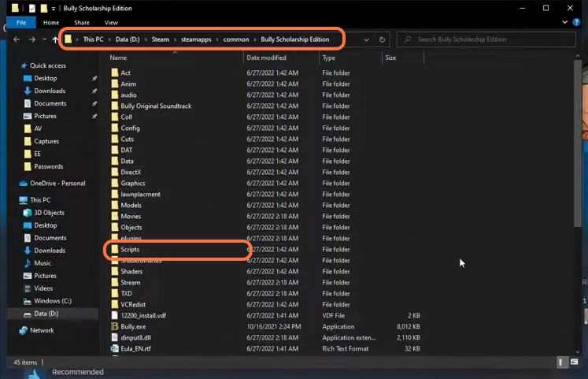Sort by Size column header
Screen dimensions: 588x379
coord(390,58)
